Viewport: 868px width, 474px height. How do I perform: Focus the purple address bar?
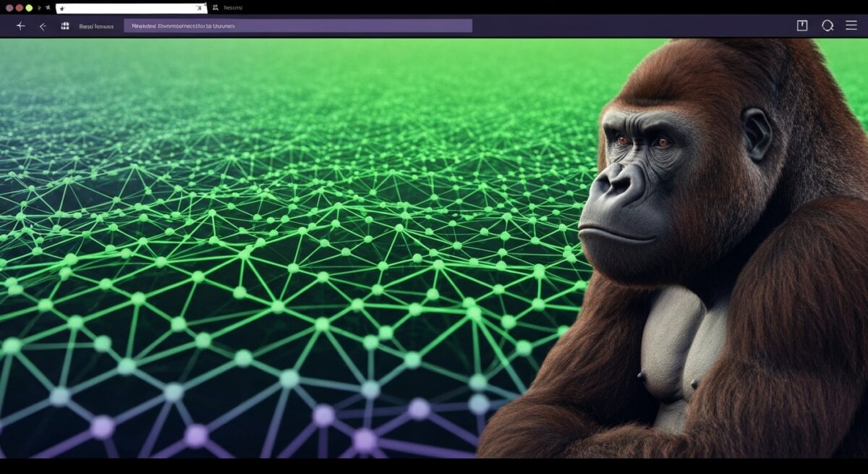[297, 26]
